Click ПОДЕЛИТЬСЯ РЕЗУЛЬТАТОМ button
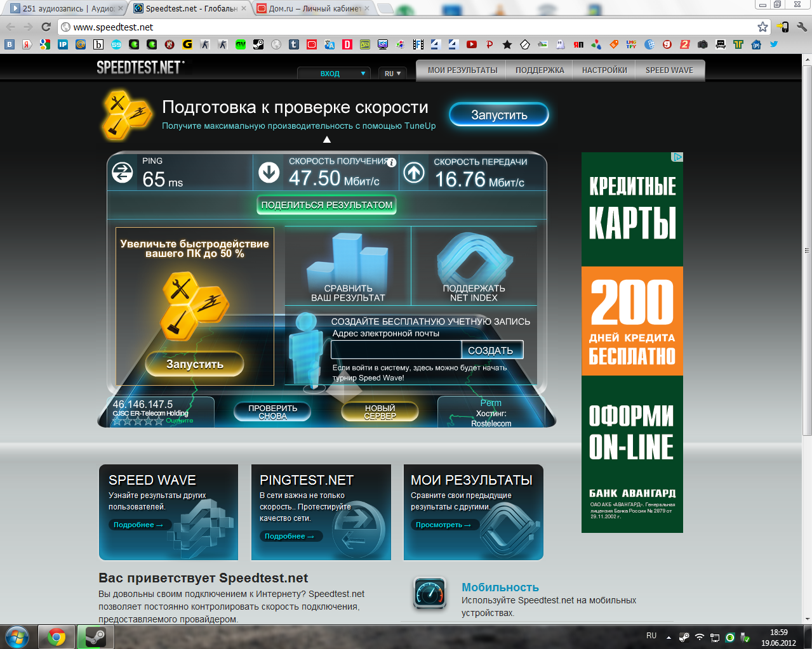The image size is (812, 649). pos(327,205)
